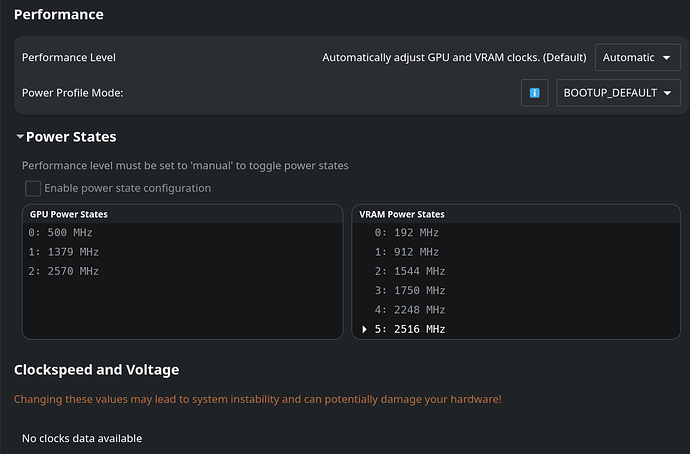
Task: Open the Automatic performance level dropdown
Action: click(637, 58)
